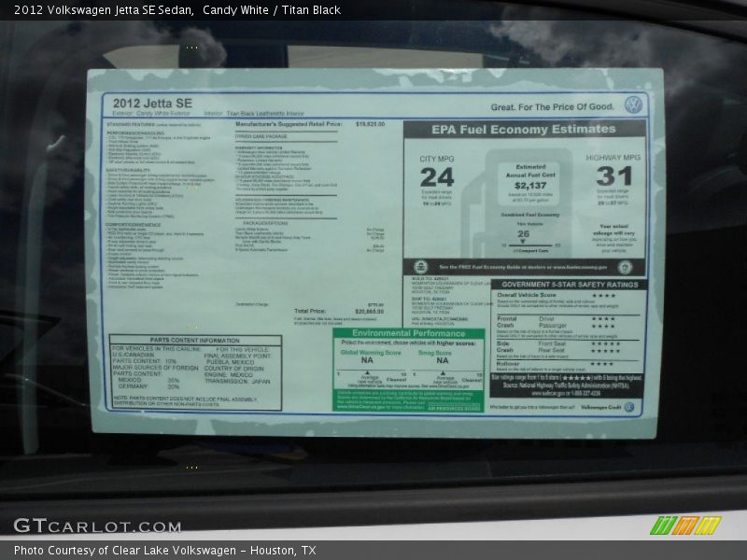
Task: Click the Overall Vehicle Score star rating
Action: tap(604, 296)
